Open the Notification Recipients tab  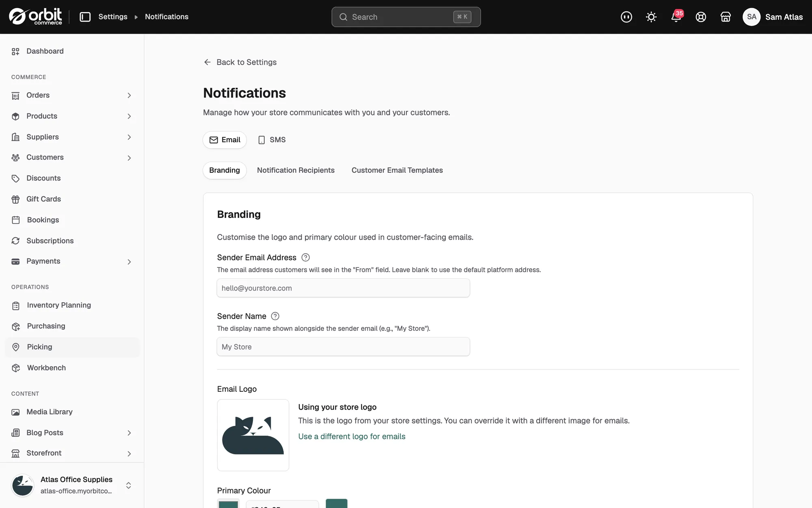[296, 170]
